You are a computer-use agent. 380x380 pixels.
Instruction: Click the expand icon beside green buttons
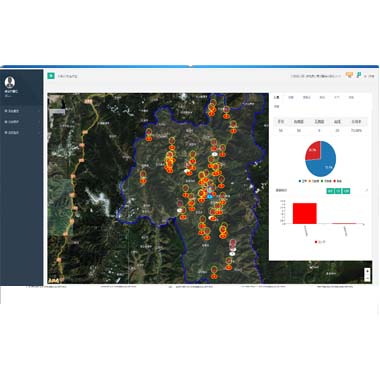366,191
